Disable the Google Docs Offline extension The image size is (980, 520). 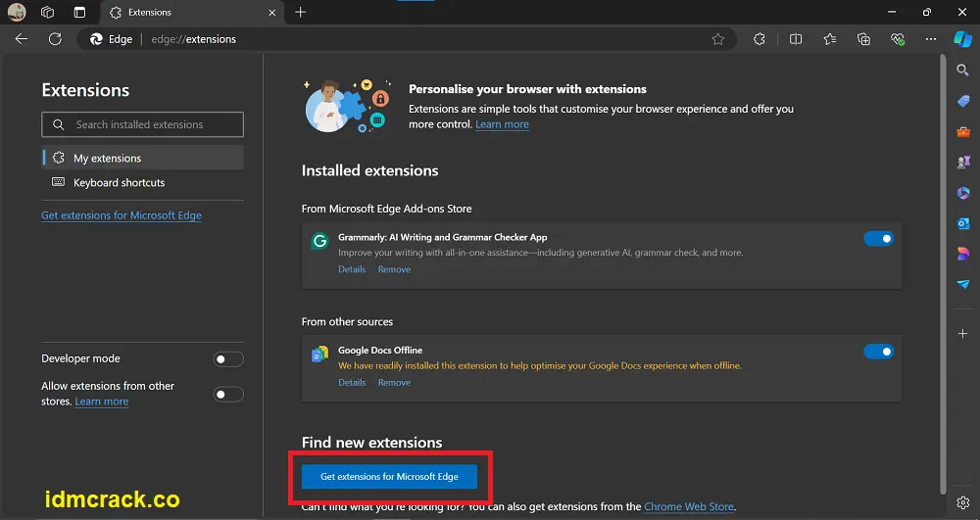click(x=879, y=352)
